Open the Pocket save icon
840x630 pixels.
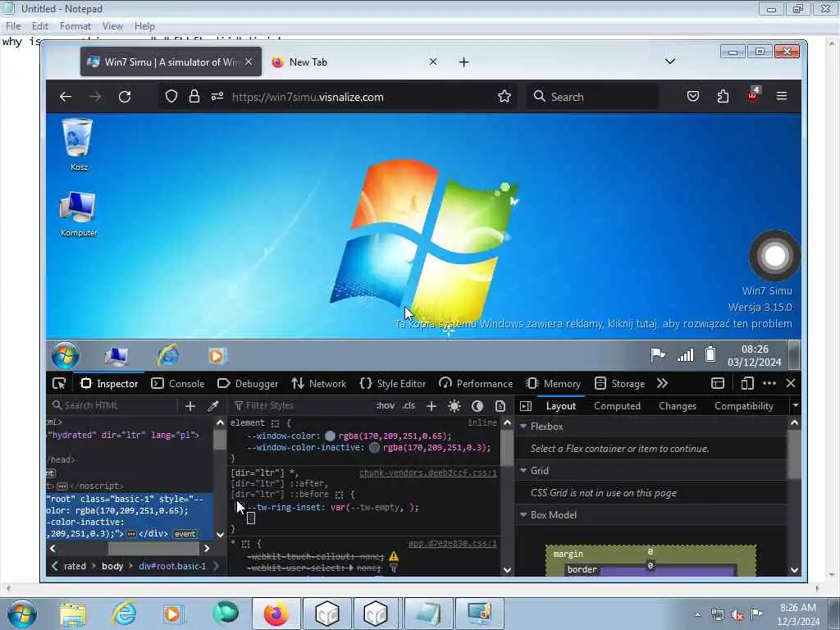point(693,97)
